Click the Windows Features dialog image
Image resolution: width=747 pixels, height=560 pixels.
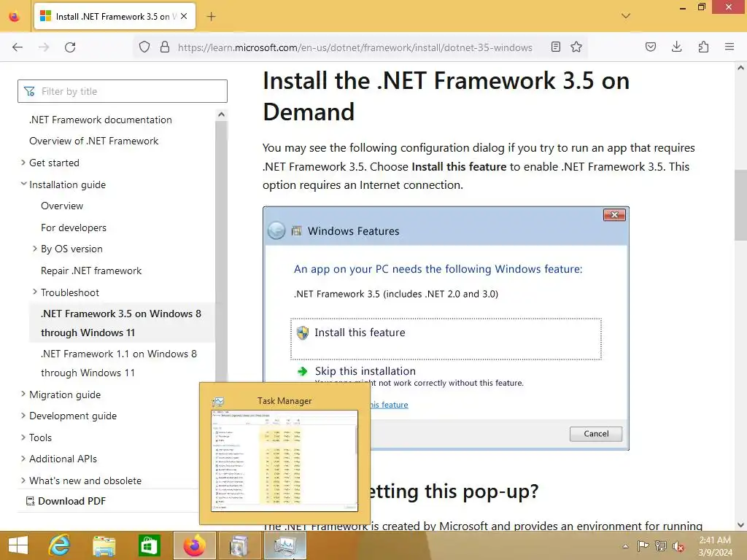[x=446, y=328]
